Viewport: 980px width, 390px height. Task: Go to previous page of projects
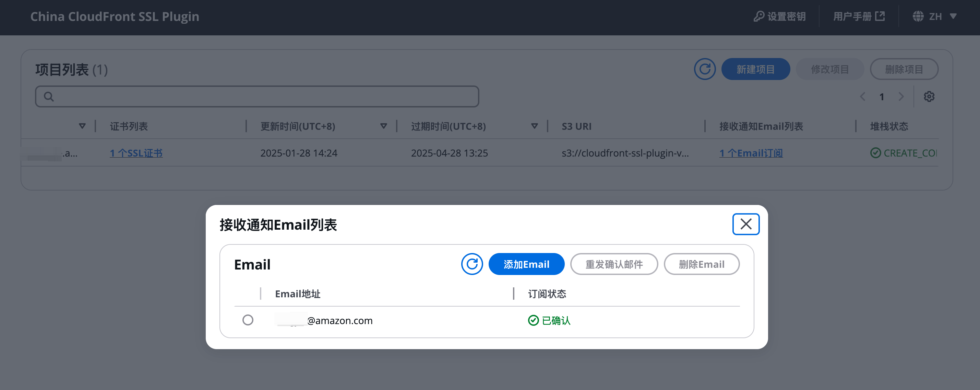(x=862, y=96)
